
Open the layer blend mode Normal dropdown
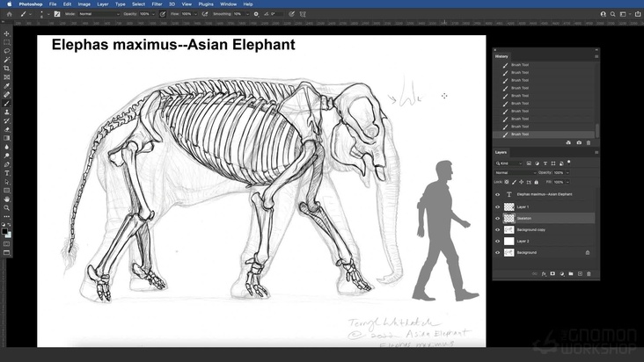coord(516,172)
